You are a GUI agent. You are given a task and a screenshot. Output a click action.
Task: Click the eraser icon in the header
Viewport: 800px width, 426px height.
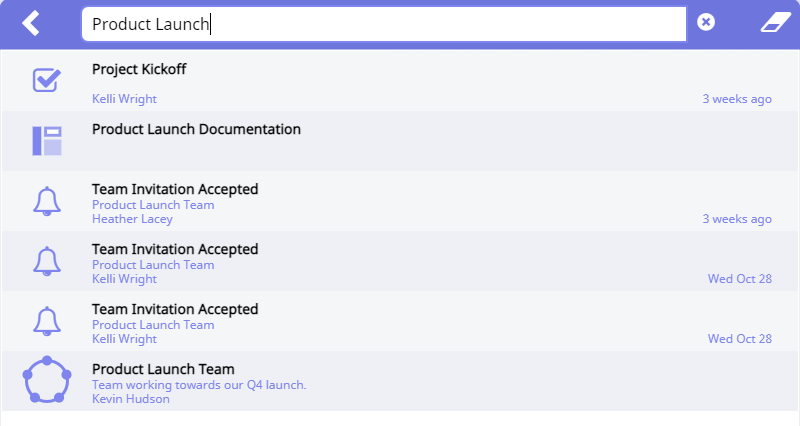775,23
